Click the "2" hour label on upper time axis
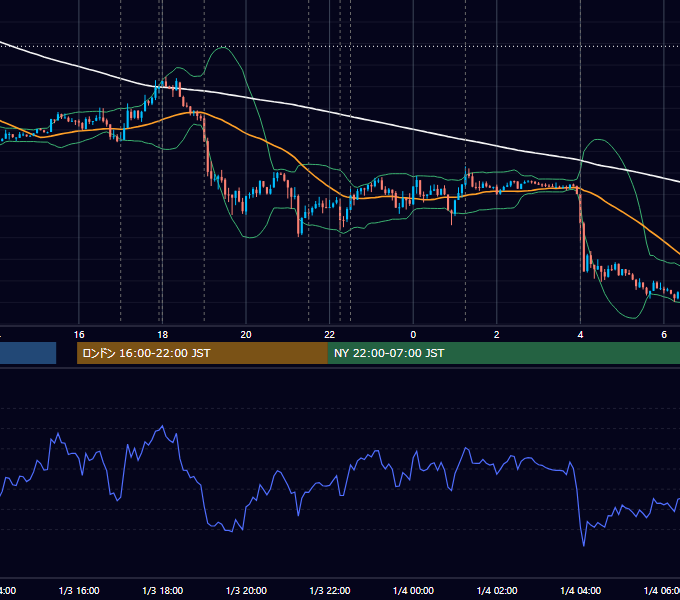This screenshot has height=600, width=680. (497, 335)
